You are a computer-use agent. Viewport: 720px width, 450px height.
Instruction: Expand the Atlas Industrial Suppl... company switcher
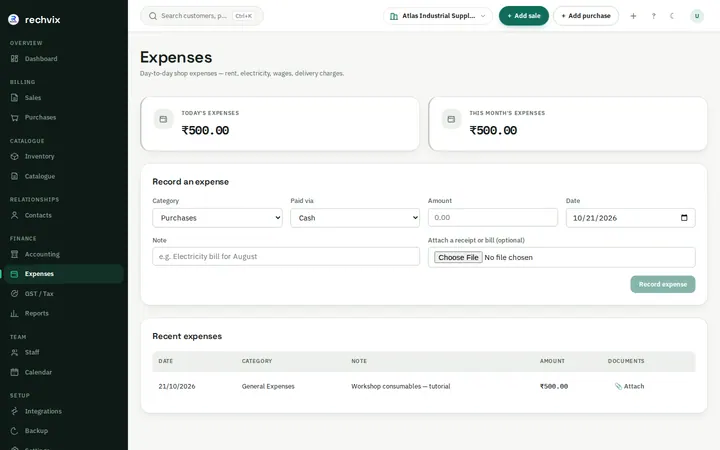pyautogui.click(x=438, y=16)
